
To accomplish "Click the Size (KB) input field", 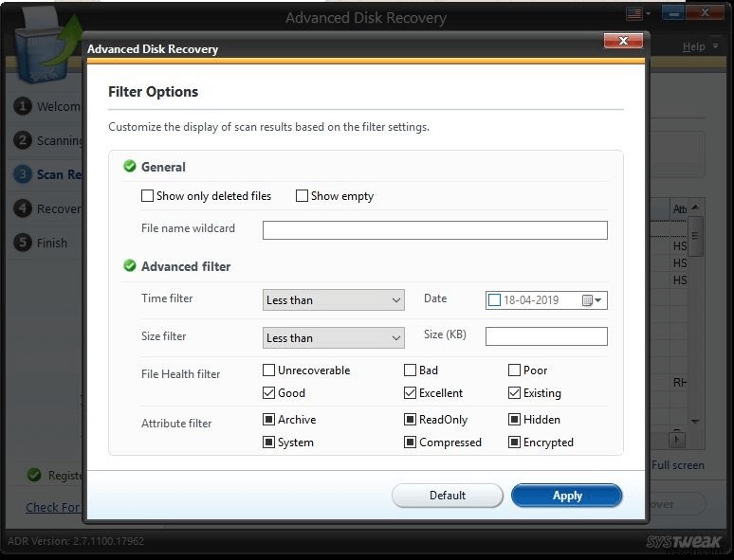I will click(546, 336).
